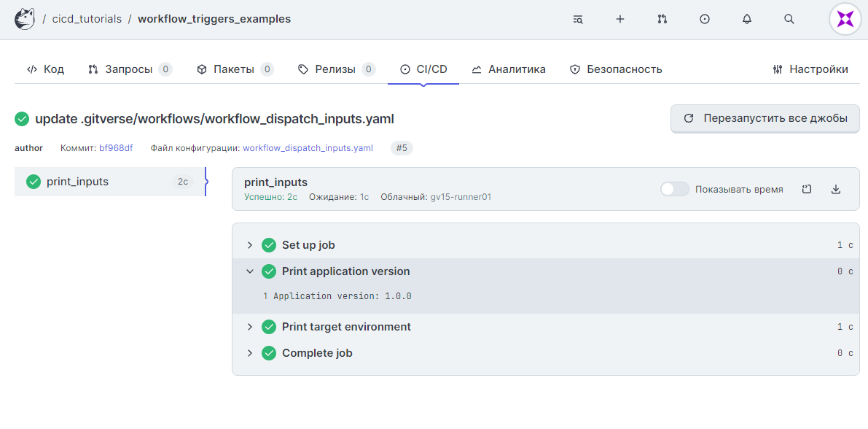Click the 2с duration badge on print_inputs job
The width and height of the screenshot is (868, 429).
(x=183, y=181)
